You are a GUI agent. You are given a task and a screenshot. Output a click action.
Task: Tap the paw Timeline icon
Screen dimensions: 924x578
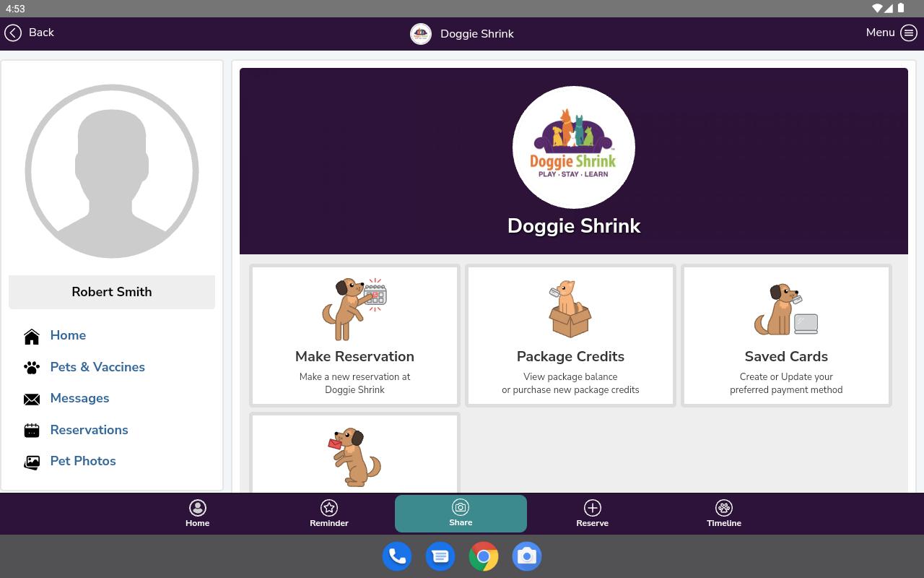(x=724, y=508)
